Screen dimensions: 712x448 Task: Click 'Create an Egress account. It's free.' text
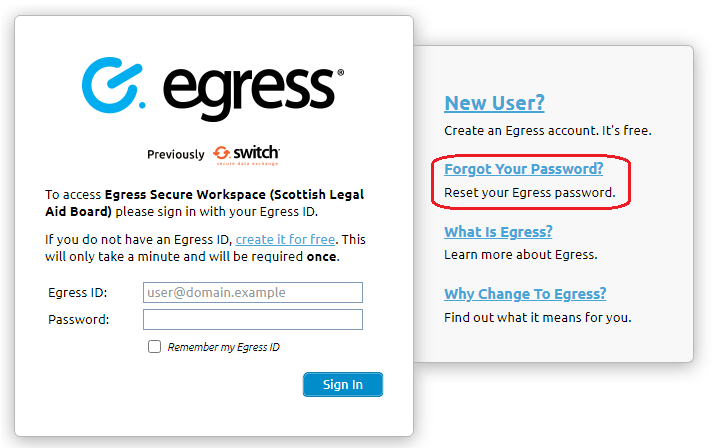click(548, 131)
